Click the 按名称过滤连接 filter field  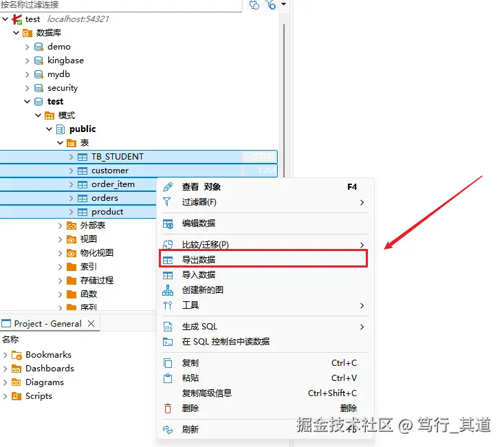point(121,5)
